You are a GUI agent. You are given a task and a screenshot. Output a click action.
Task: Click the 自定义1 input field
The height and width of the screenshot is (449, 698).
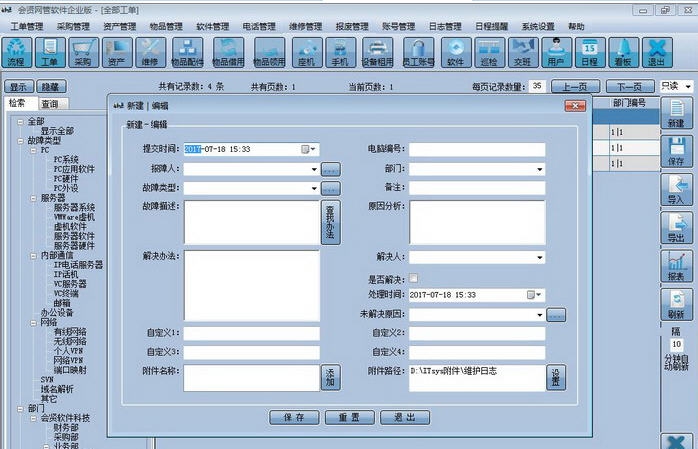[x=252, y=333]
